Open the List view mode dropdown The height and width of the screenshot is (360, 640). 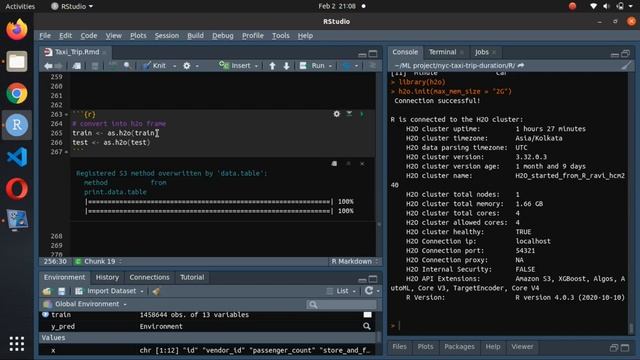click(x=342, y=291)
